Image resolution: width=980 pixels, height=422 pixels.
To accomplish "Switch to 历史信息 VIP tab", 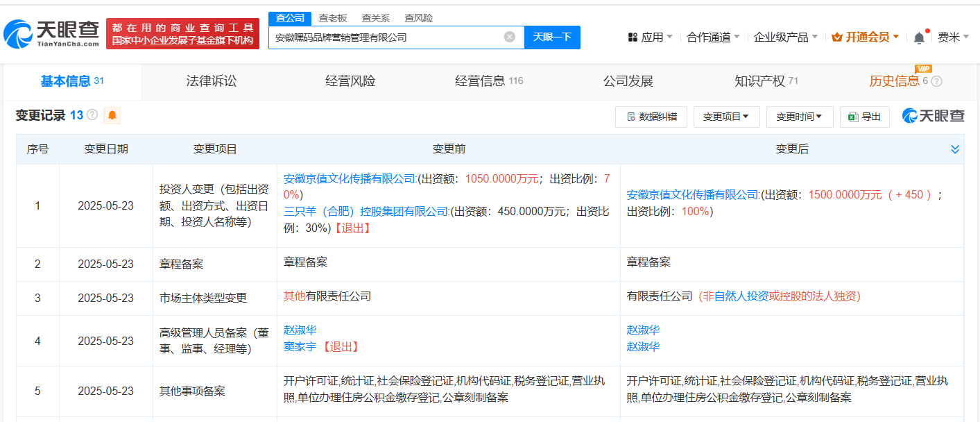I will tap(900, 81).
